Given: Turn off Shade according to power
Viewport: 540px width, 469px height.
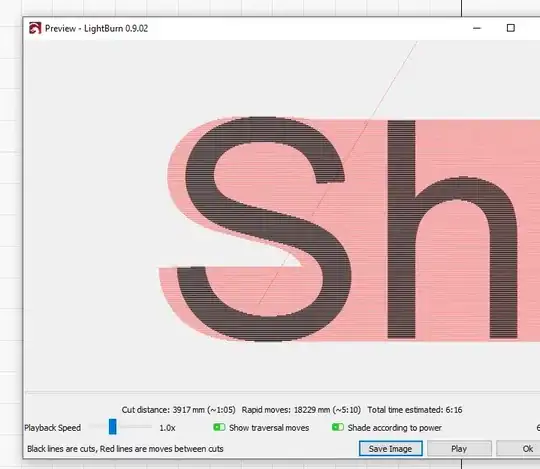Looking at the screenshot, I should pyautogui.click(x=338, y=427).
